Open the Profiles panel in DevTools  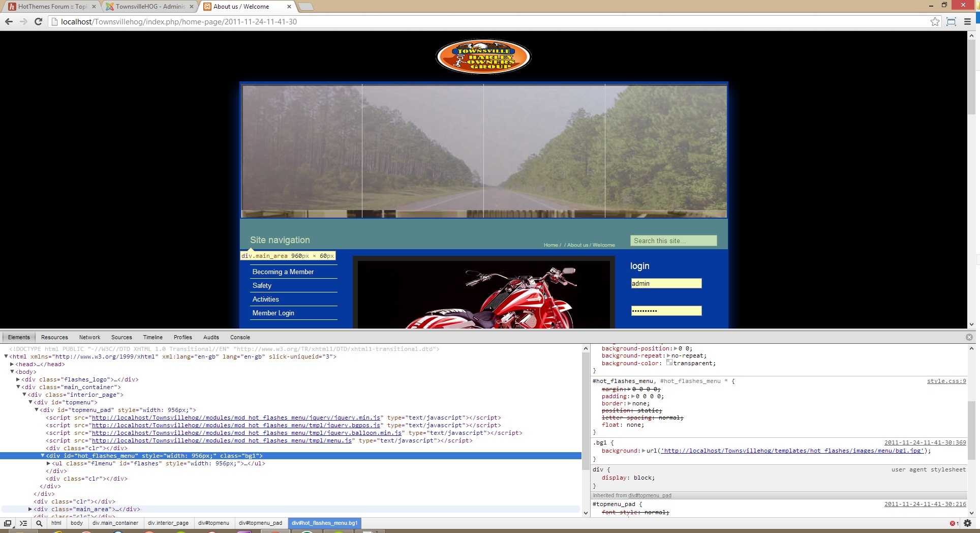click(182, 337)
